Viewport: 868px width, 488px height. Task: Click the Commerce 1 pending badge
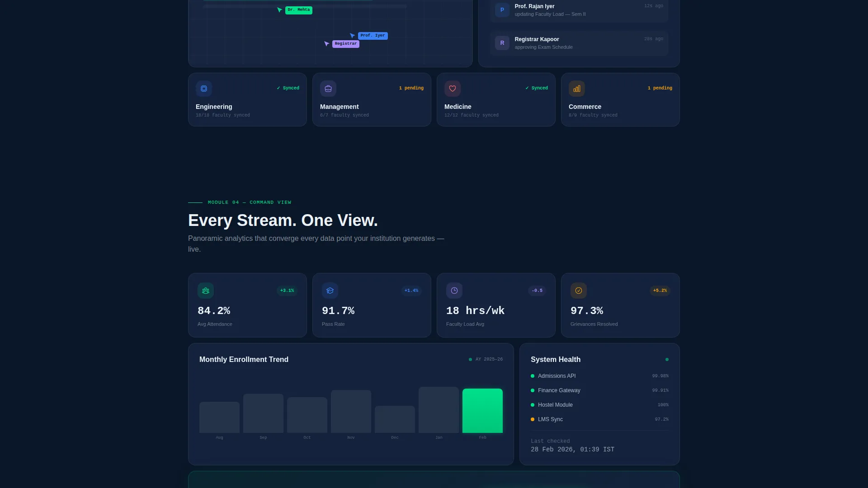tap(660, 88)
